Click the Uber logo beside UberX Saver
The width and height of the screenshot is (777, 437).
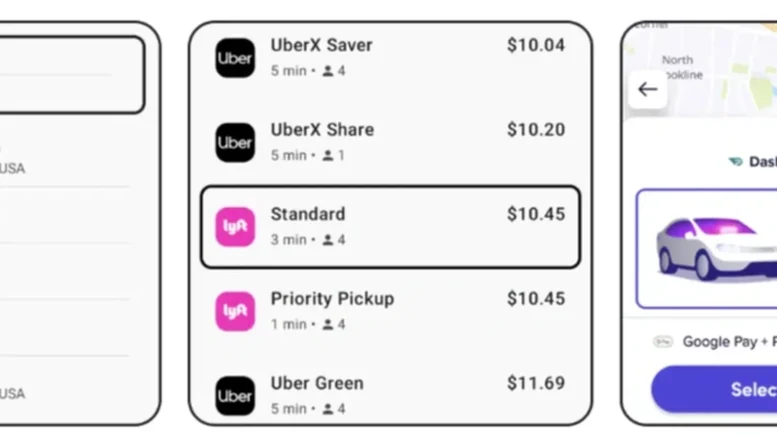[x=235, y=58]
